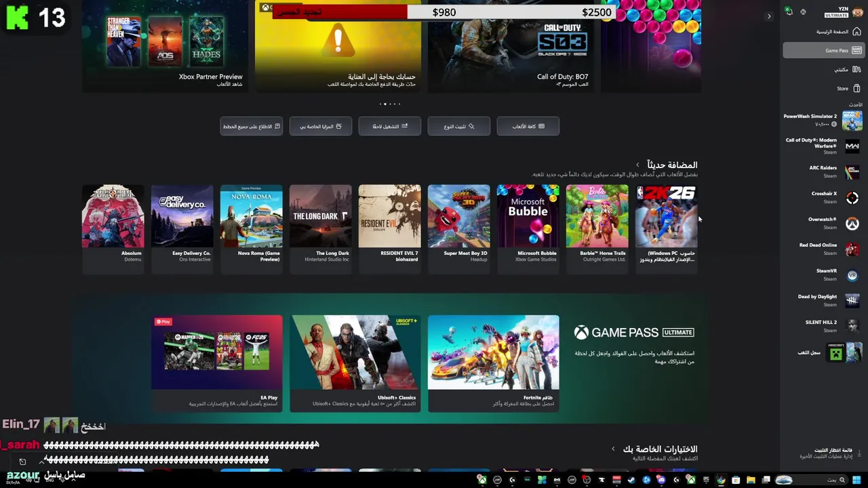This screenshot has width=868, height=488.
Task: Open My Library (مكتبتي) icon
Action: [856, 69]
